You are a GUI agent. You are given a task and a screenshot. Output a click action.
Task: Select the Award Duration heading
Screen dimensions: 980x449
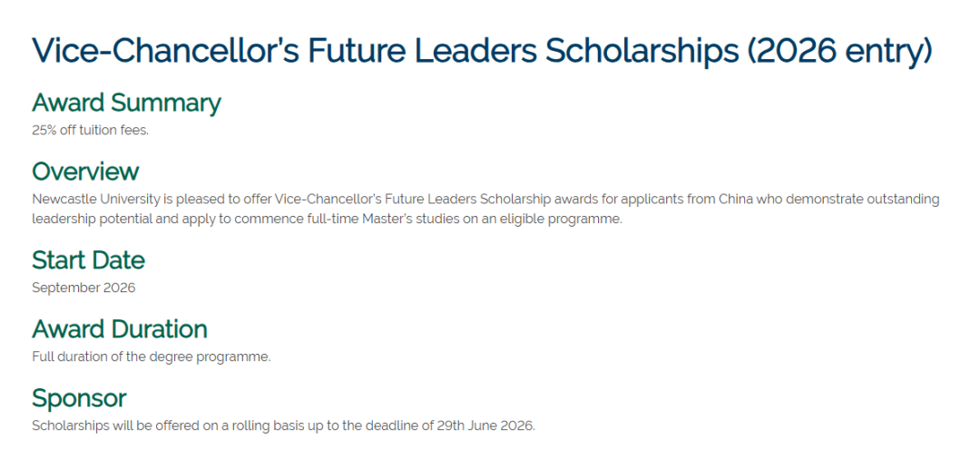tap(120, 328)
